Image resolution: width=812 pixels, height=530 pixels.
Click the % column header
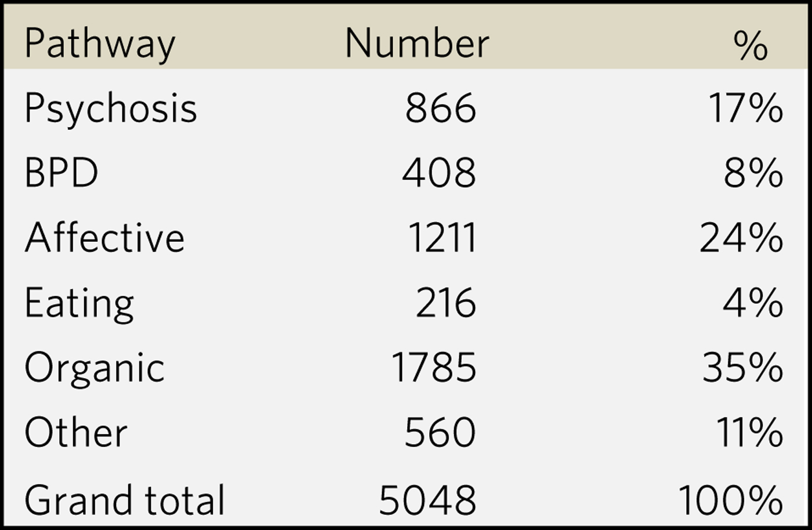751,45
